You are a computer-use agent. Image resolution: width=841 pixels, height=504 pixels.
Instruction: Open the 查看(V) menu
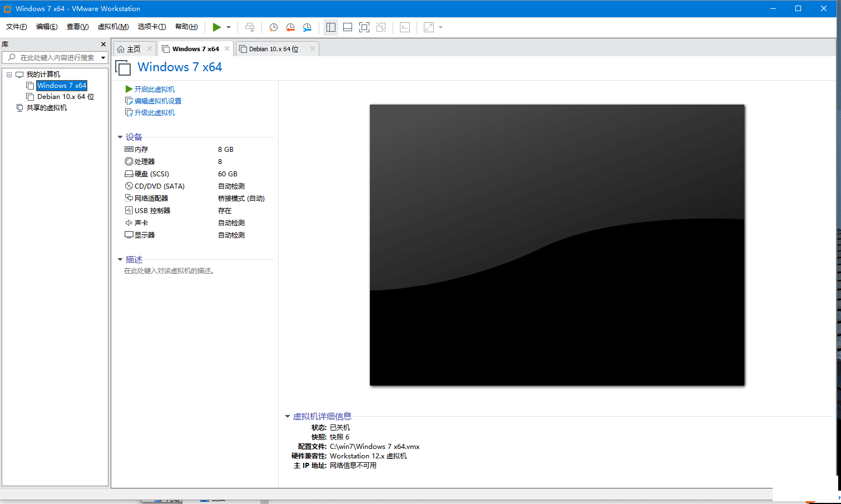pos(77,27)
